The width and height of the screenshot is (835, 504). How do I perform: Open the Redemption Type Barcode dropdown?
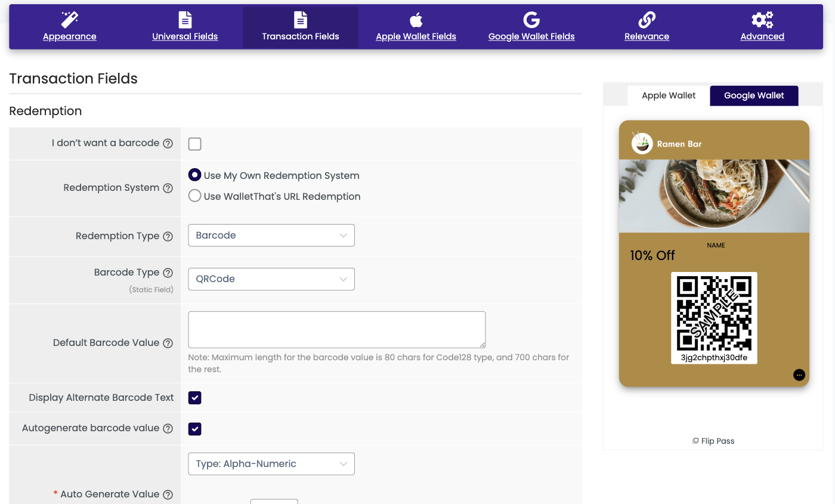pyautogui.click(x=271, y=235)
